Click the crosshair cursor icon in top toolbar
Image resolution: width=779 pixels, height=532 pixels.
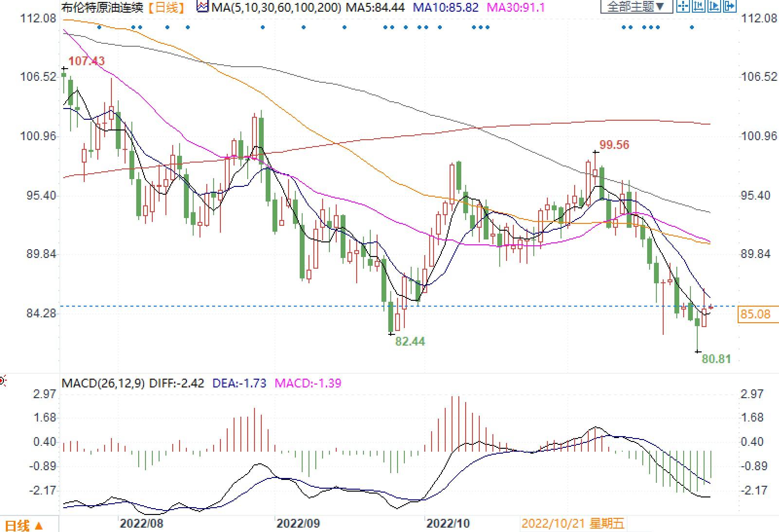(x=683, y=6)
